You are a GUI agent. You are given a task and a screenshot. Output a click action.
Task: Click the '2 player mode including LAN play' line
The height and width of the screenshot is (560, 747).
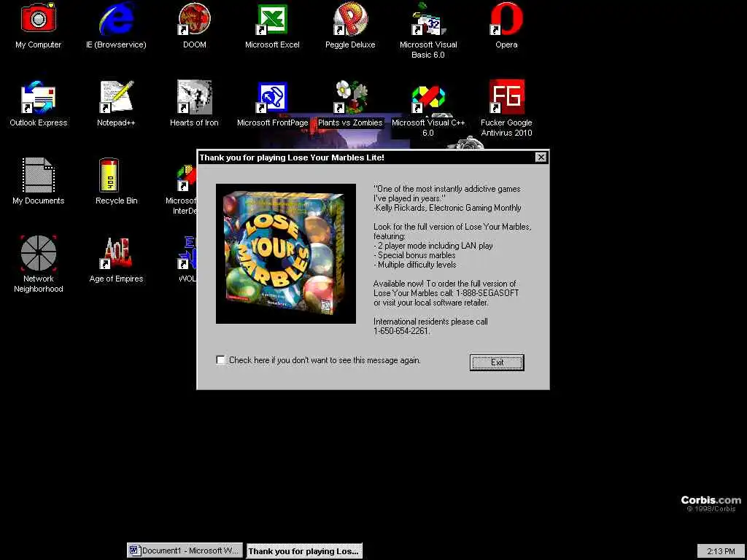[433, 246]
